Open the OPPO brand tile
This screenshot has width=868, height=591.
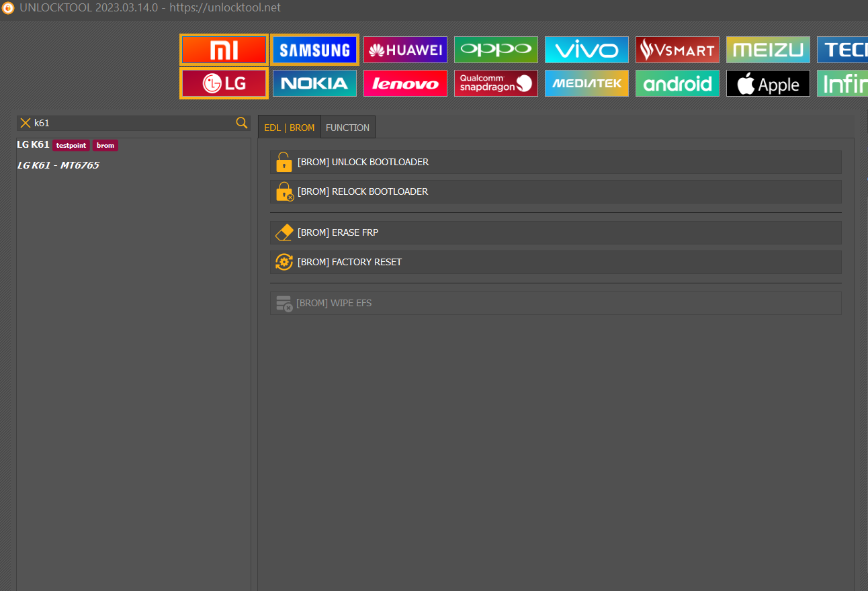pyautogui.click(x=496, y=50)
